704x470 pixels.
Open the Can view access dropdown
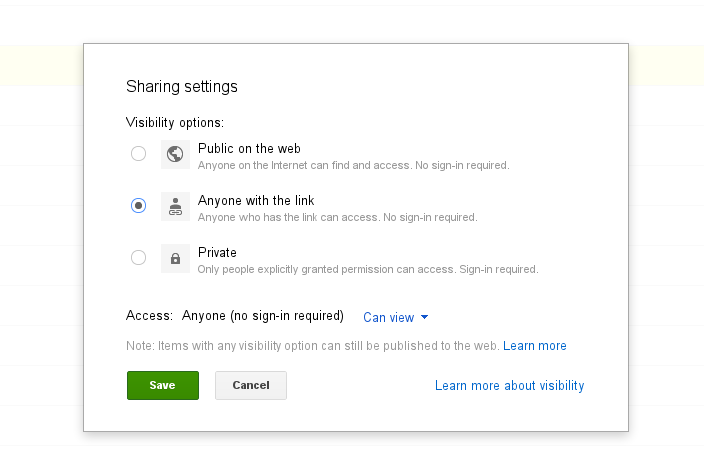click(x=390, y=317)
